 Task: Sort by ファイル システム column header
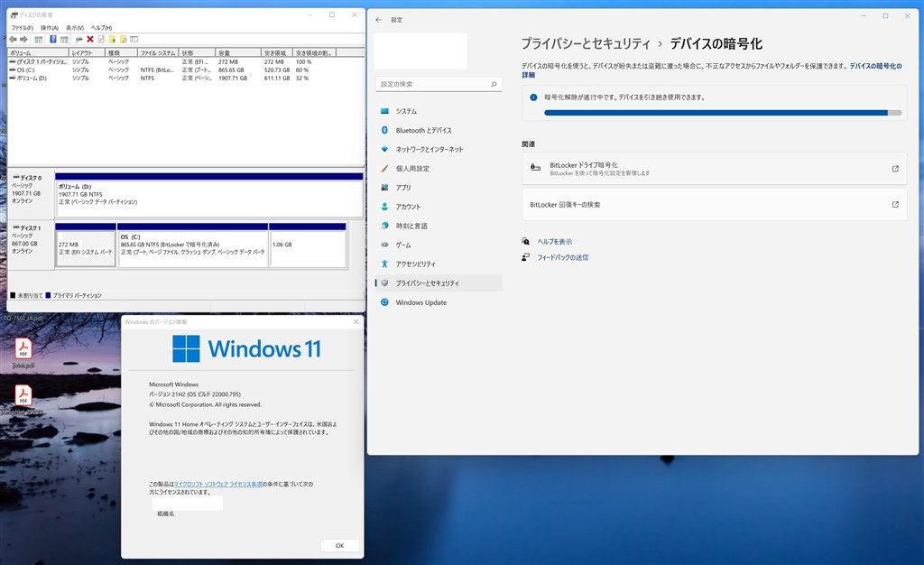(x=158, y=53)
